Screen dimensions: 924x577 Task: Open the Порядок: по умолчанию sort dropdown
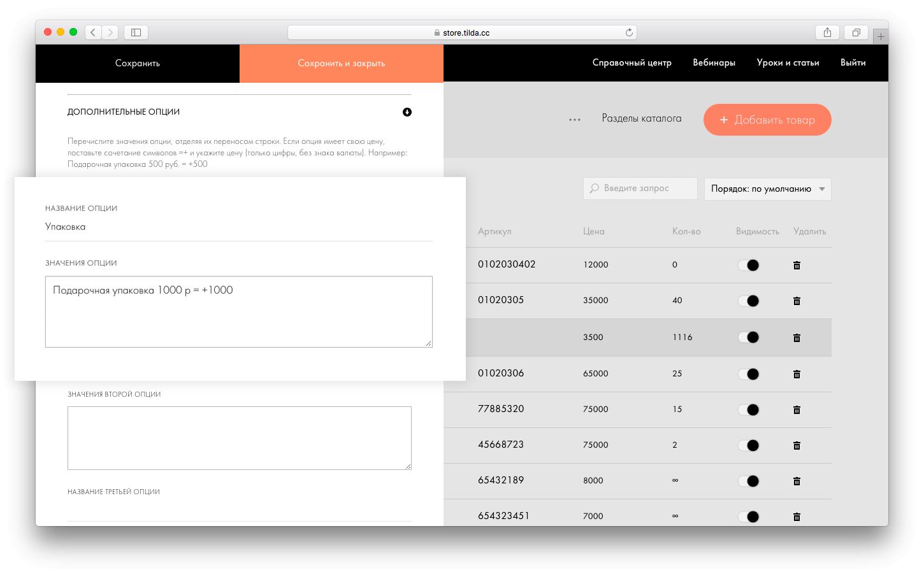click(x=767, y=189)
